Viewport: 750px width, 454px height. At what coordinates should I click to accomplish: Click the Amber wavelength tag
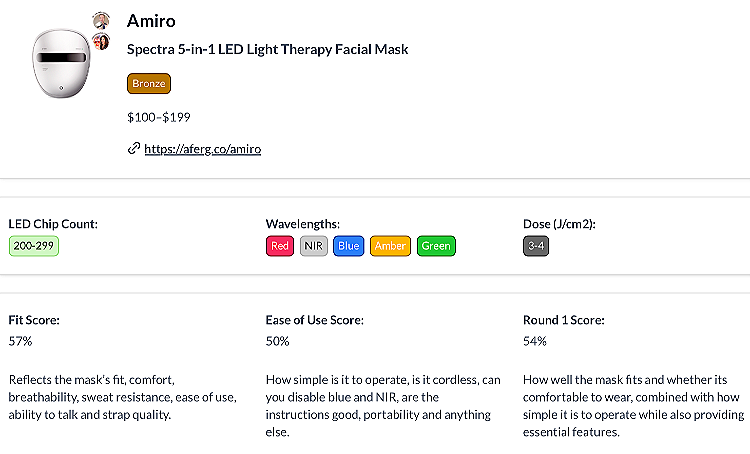click(390, 245)
